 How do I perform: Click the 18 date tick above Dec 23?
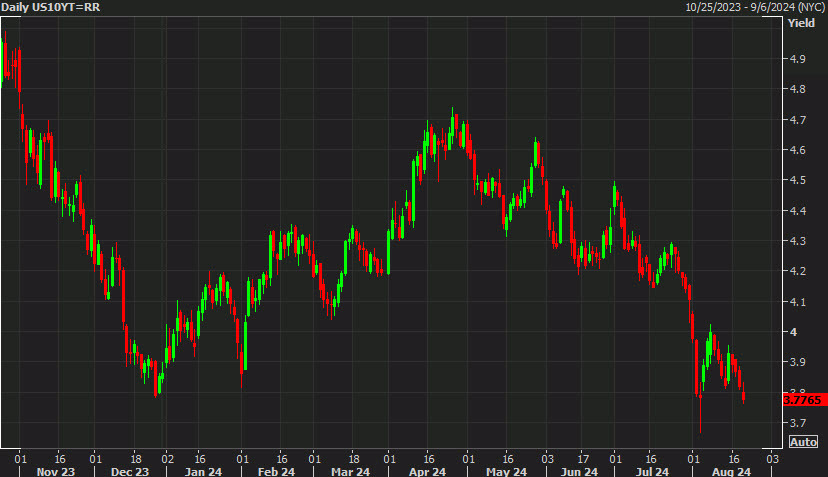136,459
